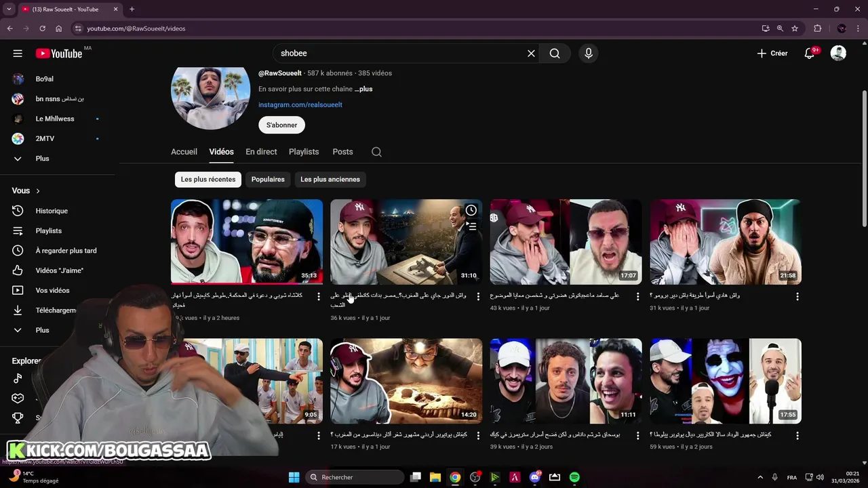Open three-dot menu of the 17:55 video

click(x=797, y=436)
